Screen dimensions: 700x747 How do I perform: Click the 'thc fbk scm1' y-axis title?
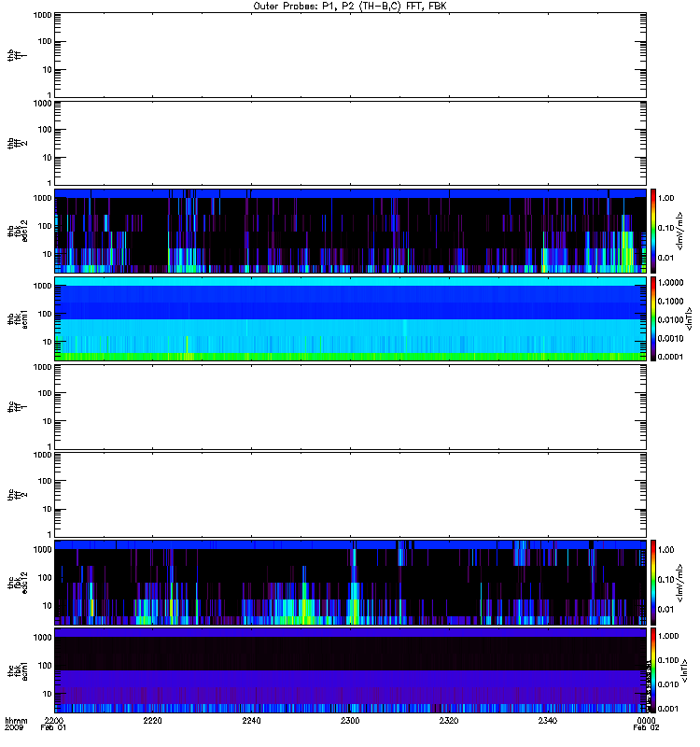coord(18,670)
